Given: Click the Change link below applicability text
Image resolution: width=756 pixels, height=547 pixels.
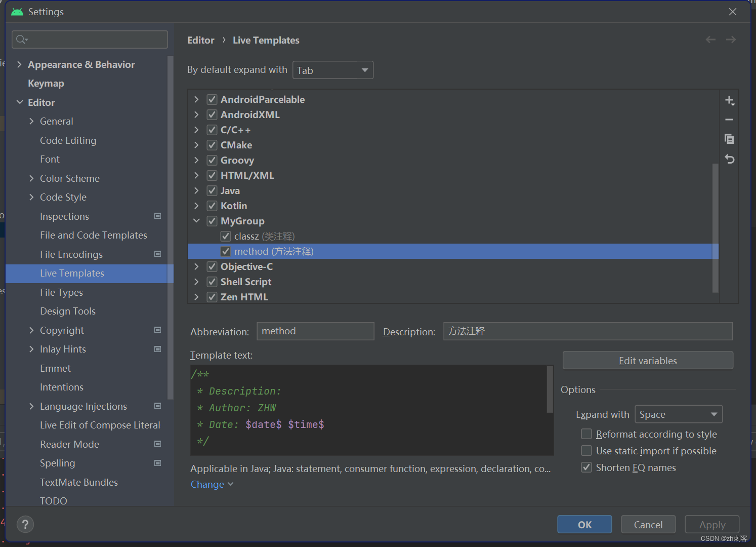Looking at the screenshot, I should 207,484.
